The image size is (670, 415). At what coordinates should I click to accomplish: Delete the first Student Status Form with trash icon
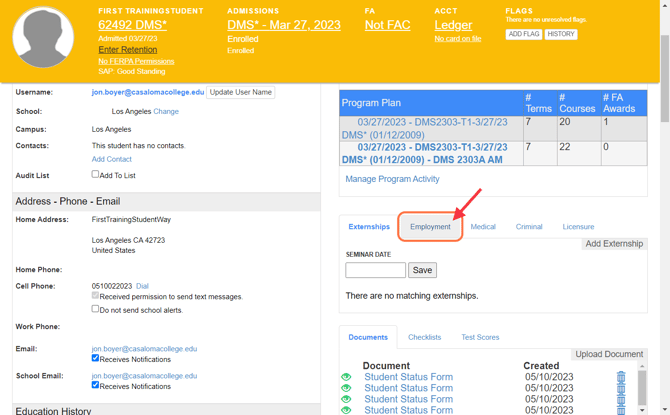coord(620,378)
